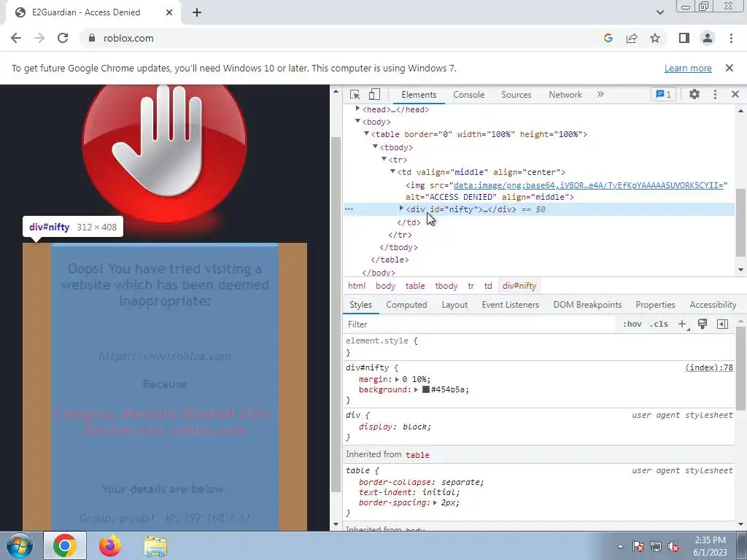This screenshot has width=747, height=560.
Task: Toggle the device toolbar in DevTools
Action: (374, 94)
